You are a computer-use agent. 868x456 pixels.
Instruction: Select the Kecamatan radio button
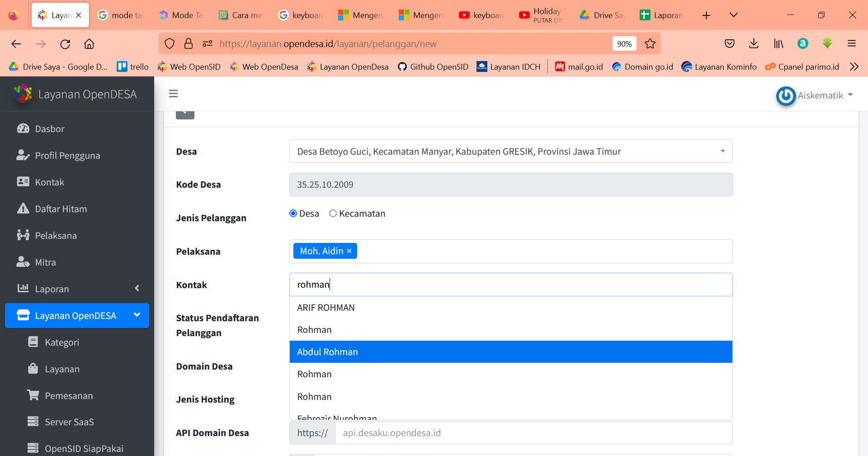coord(333,213)
